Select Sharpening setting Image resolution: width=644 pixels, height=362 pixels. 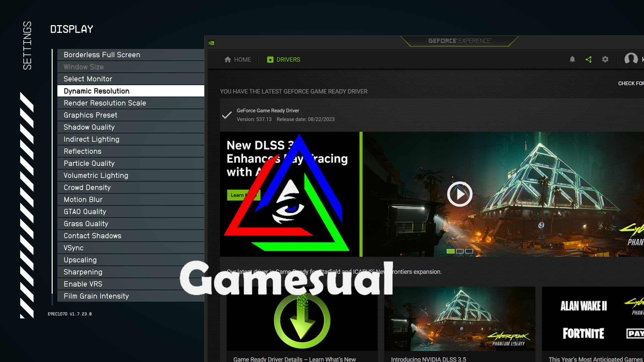pyautogui.click(x=131, y=272)
